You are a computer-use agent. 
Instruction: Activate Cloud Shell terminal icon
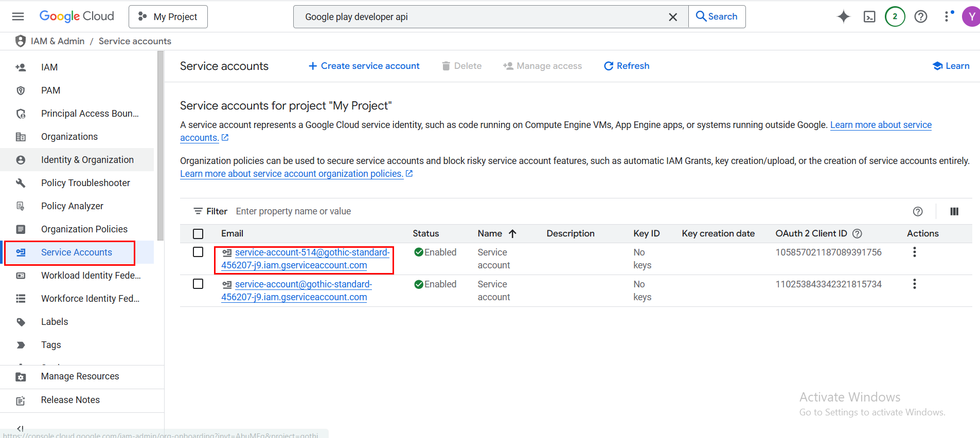pyautogui.click(x=869, y=16)
